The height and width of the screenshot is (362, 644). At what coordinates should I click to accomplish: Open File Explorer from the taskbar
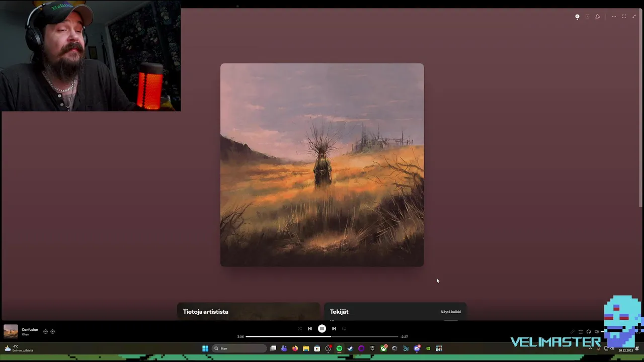(x=306, y=348)
